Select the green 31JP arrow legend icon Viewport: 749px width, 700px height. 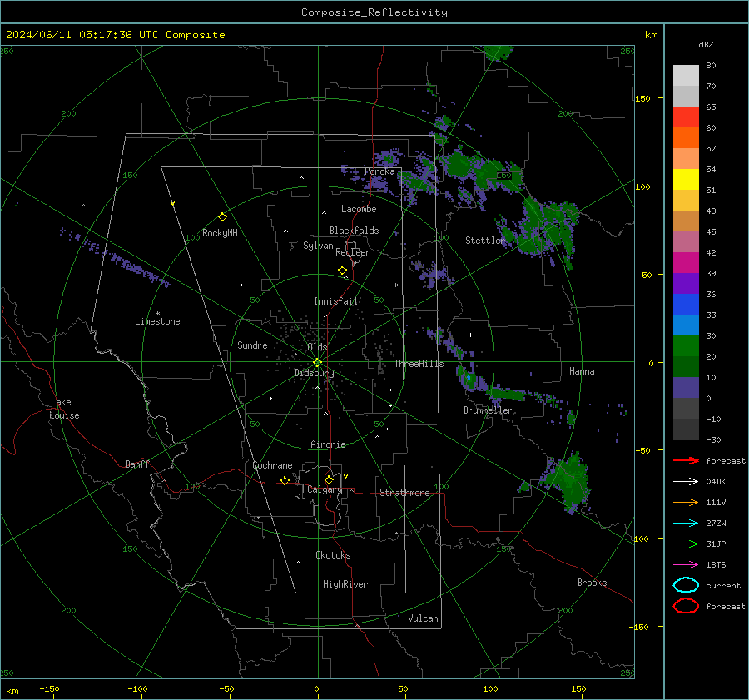click(686, 544)
